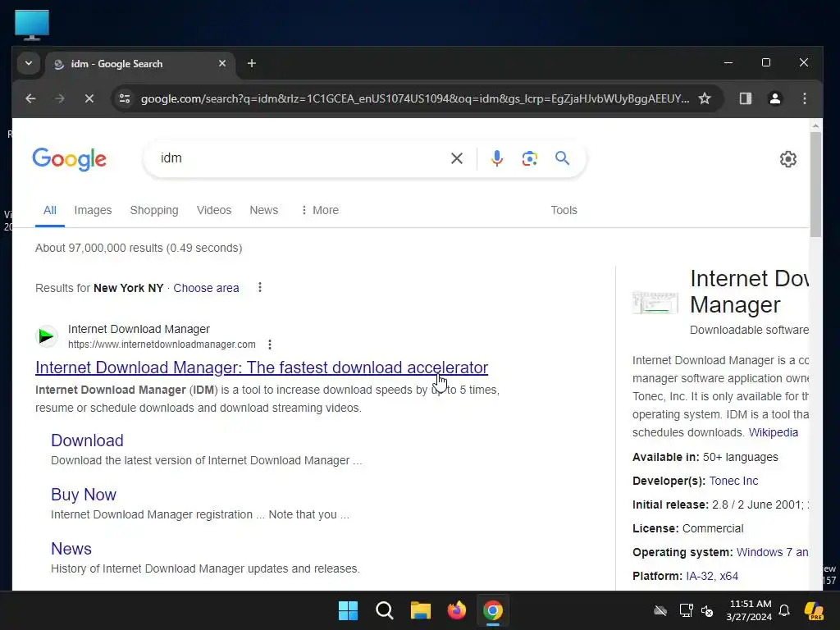The width and height of the screenshot is (840, 630).
Task: Click the IA-32 platform link
Action: [699, 576]
